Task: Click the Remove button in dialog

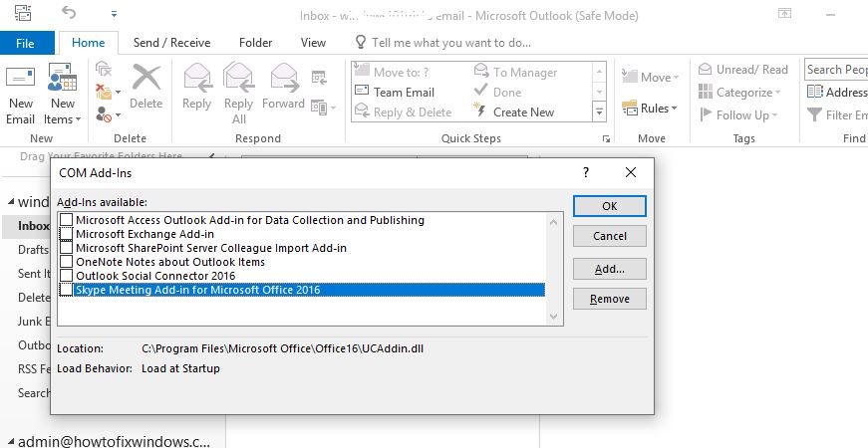Action: tap(609, 299)
